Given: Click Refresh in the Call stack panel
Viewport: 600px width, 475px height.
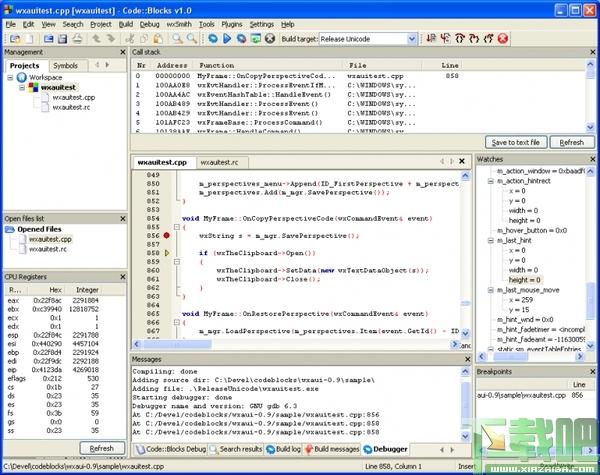Looking at the screenshot, I should pos(572,142).
